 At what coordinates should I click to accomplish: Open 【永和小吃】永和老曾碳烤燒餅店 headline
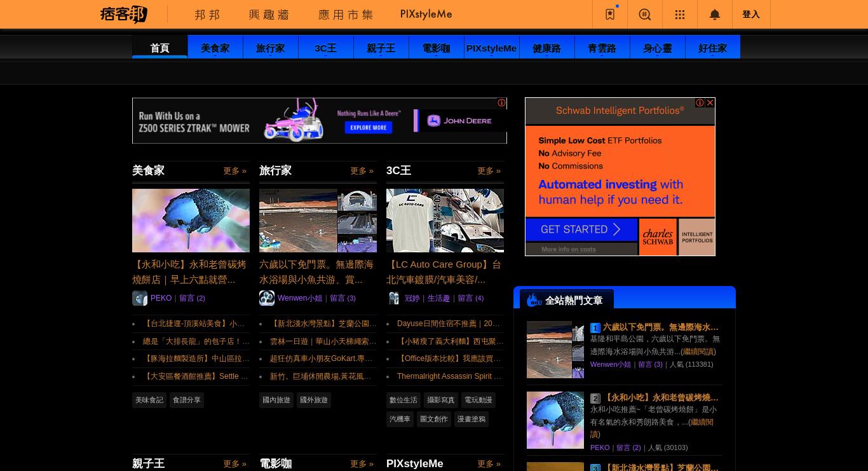point(189,272)
